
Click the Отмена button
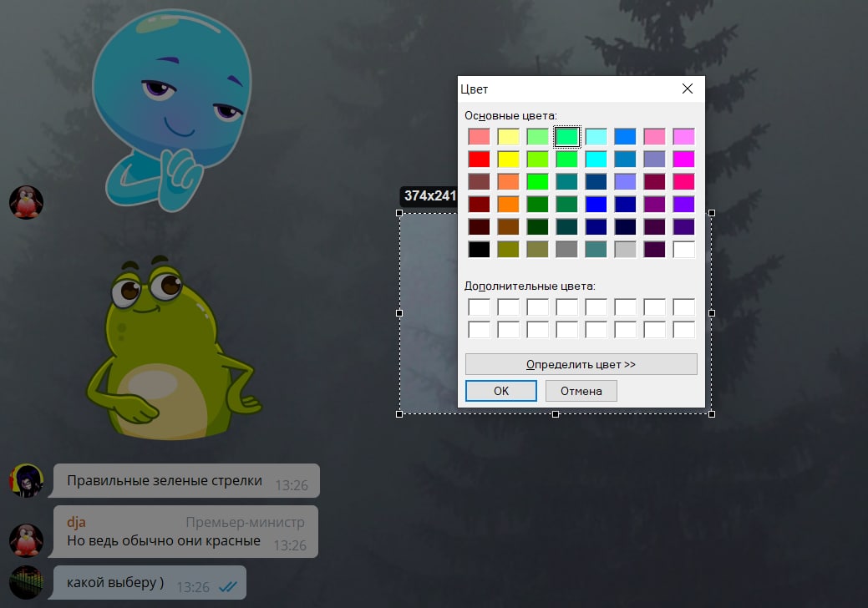click(581, 391)
